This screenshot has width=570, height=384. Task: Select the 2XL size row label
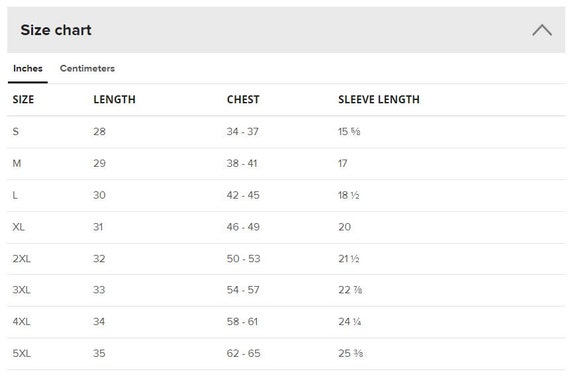(x=21, y=259)
